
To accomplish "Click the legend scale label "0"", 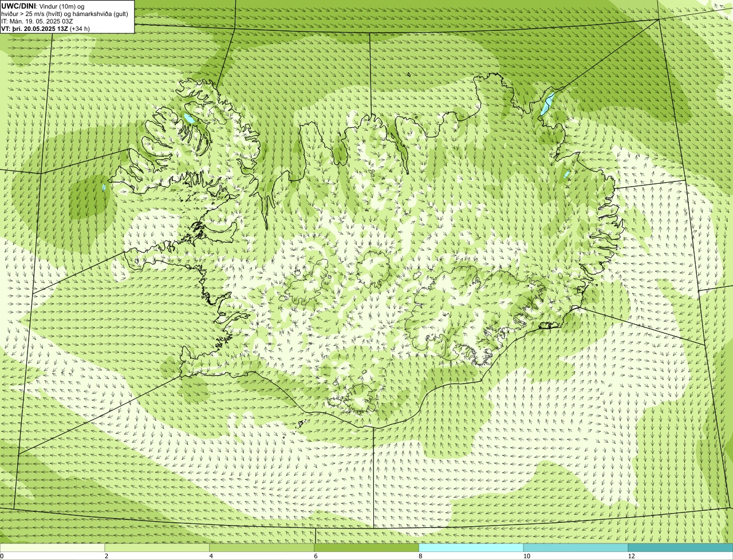I will (x=2, y=556).
